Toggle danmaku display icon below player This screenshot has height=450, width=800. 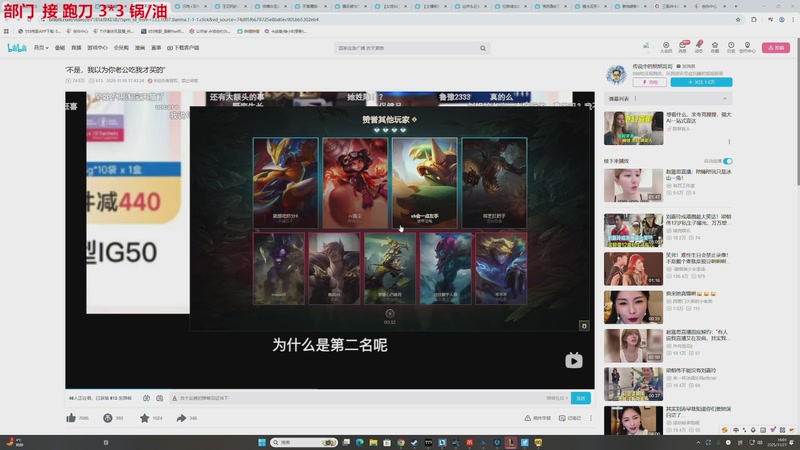(146, 398)
